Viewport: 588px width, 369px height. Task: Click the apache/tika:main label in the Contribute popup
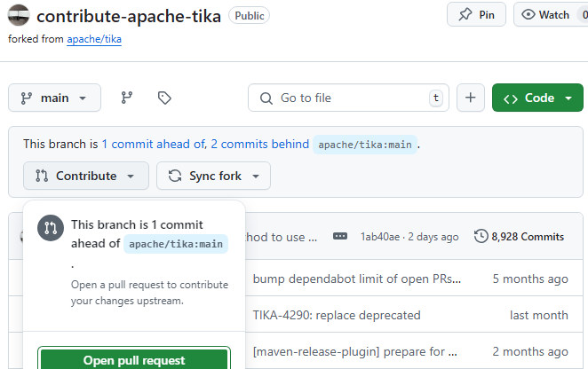point(176,244)
